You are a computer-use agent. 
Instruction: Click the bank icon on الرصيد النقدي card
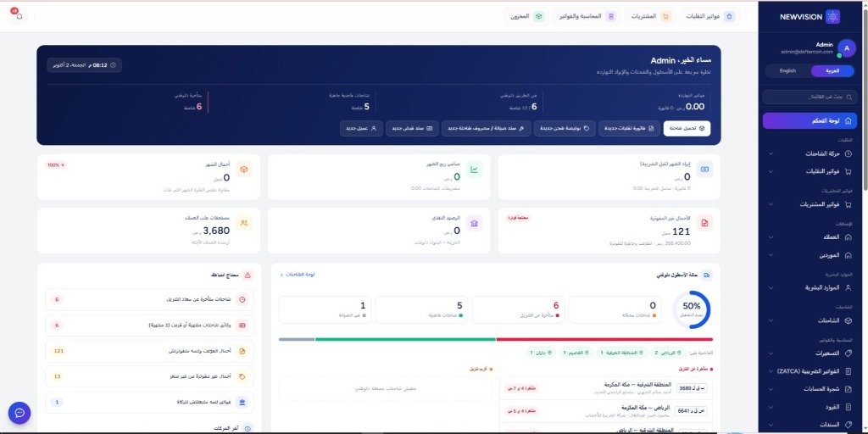(x=474, y=223)
